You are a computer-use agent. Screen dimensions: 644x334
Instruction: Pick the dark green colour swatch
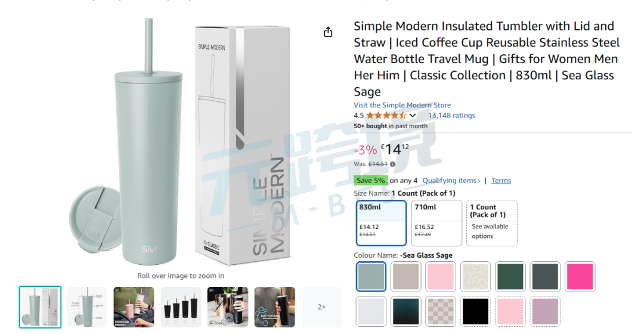click(x=510, y=277)
